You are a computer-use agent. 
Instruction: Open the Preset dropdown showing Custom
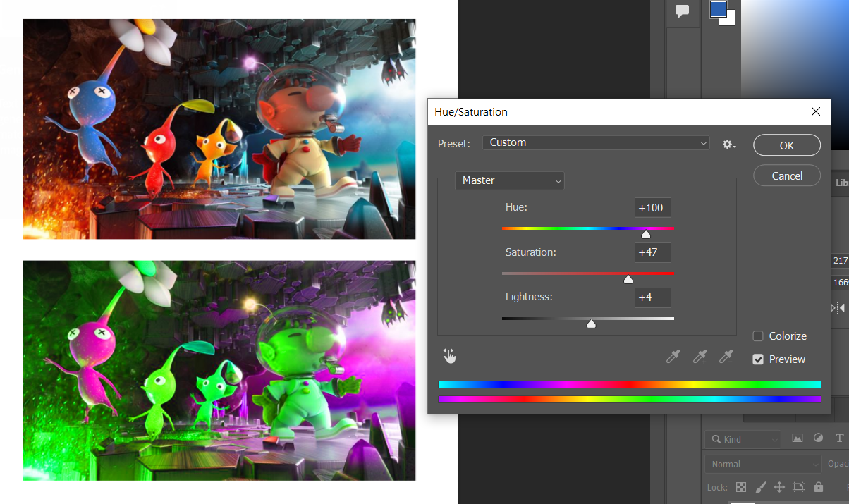tap(596, 142)
